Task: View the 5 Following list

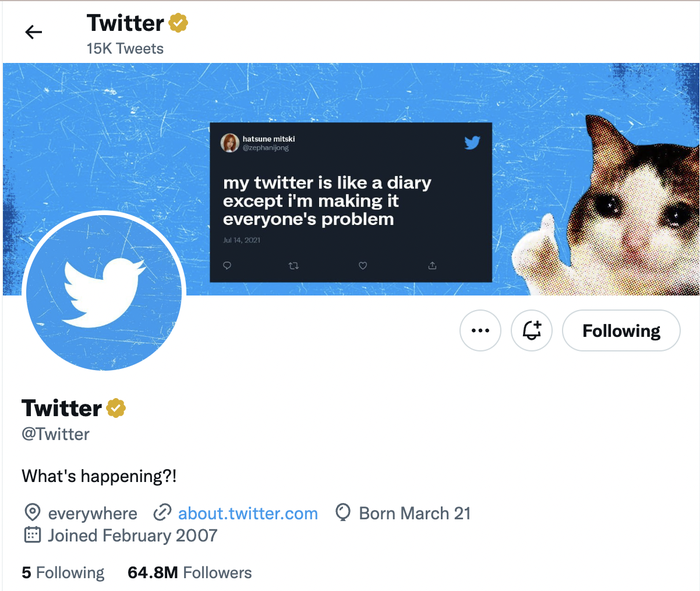Action: (63, 572)
